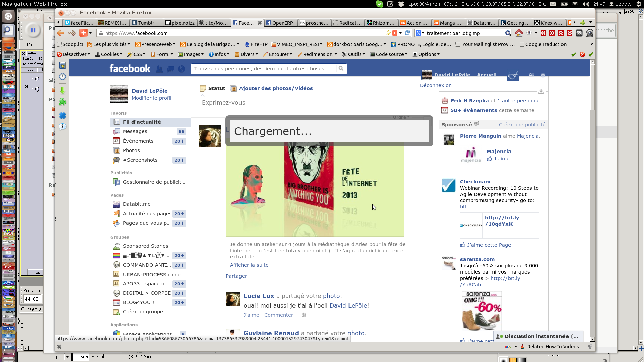This screenshot has height=362, width=644.
Task: Expand the Options developer toolbar menu
Action: pos(426,54)
